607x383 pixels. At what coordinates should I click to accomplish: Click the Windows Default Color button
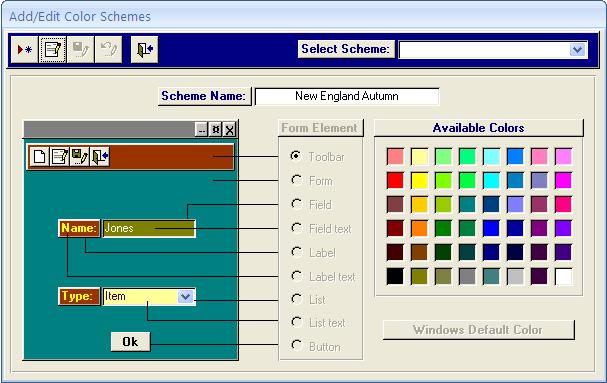[478, 330]
